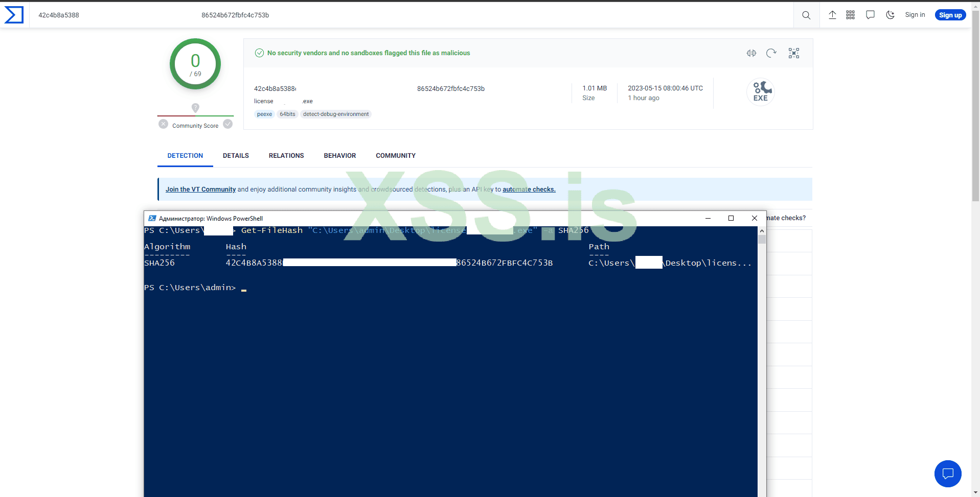Open the blue chat bubble button
The width and height of the screenshot is (980, 497).
pos(948,474)
